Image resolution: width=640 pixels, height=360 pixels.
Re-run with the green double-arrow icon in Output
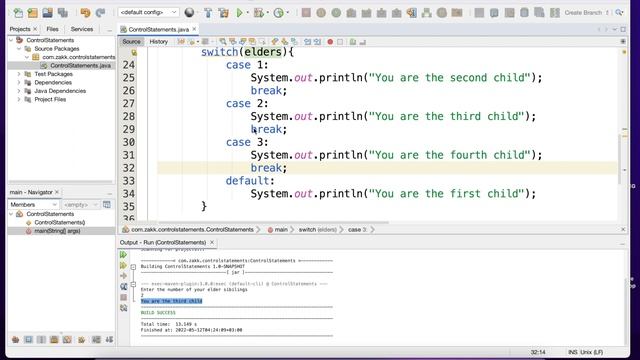click(123, 255)
